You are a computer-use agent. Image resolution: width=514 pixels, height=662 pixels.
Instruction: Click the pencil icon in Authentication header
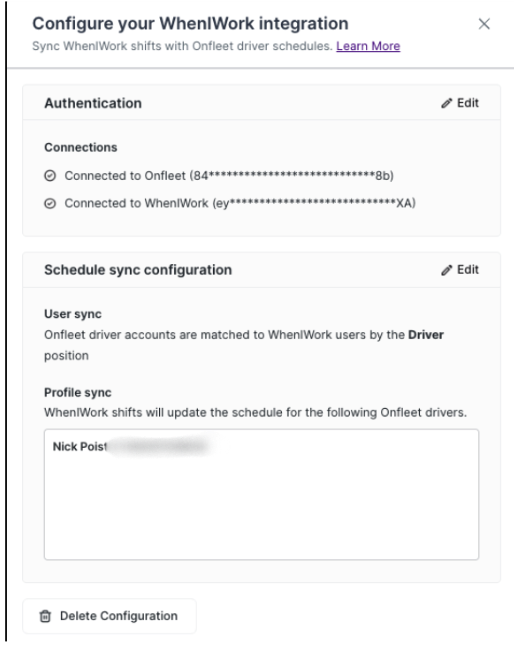click(446, 103)
